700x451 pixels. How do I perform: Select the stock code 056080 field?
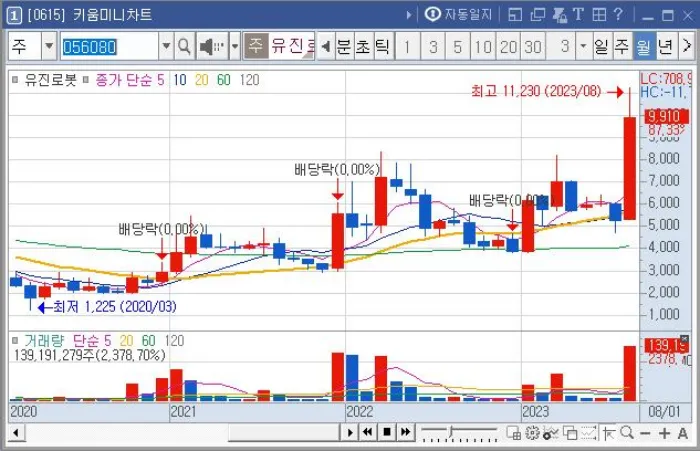110,46
